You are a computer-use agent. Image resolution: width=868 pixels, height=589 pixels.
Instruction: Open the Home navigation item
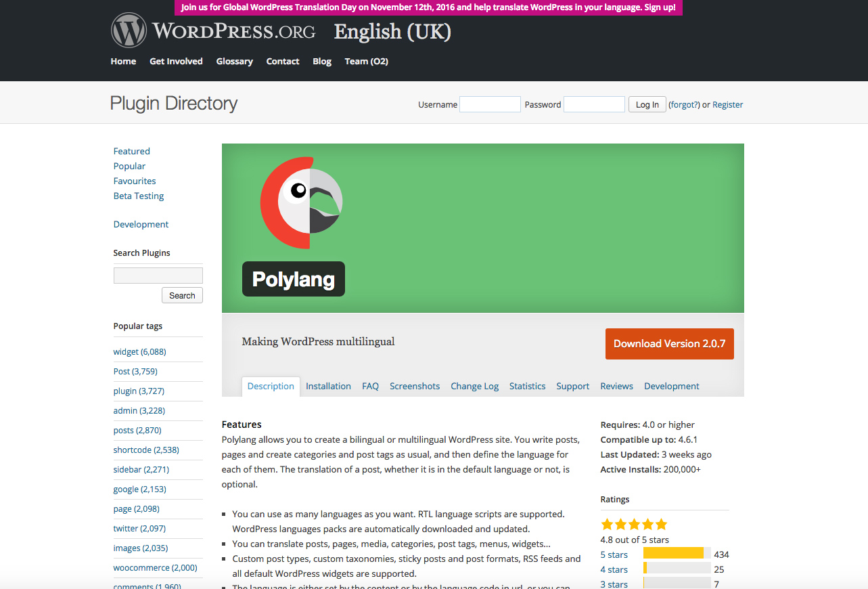pyautogui.click(x=123, y=61)
